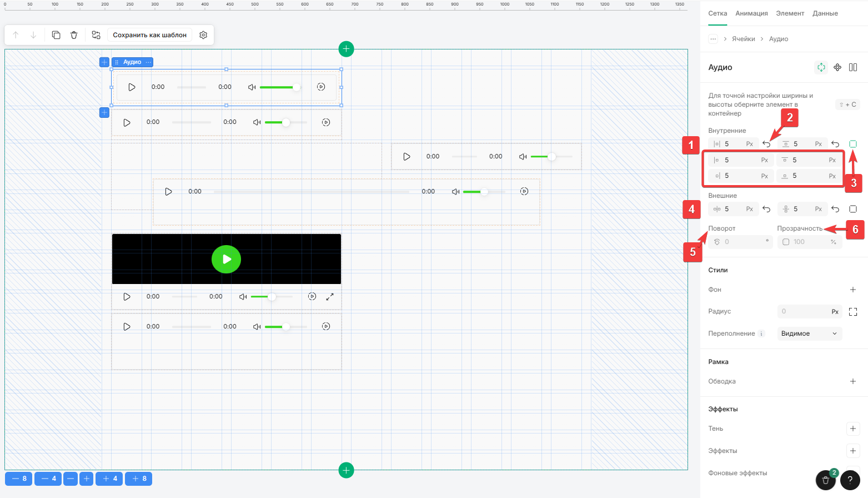Click the radius individual corners icon
Viewport: 868px width, 498px height.
click(x=853, y=312)
